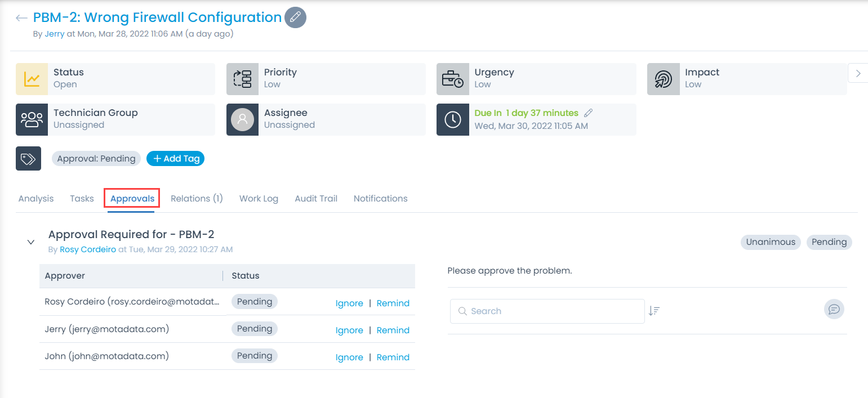Image resolution: width=868 pixels, height=398 pixels.
Task: Click the back arrow icon beside title
Action: (21, 18)
